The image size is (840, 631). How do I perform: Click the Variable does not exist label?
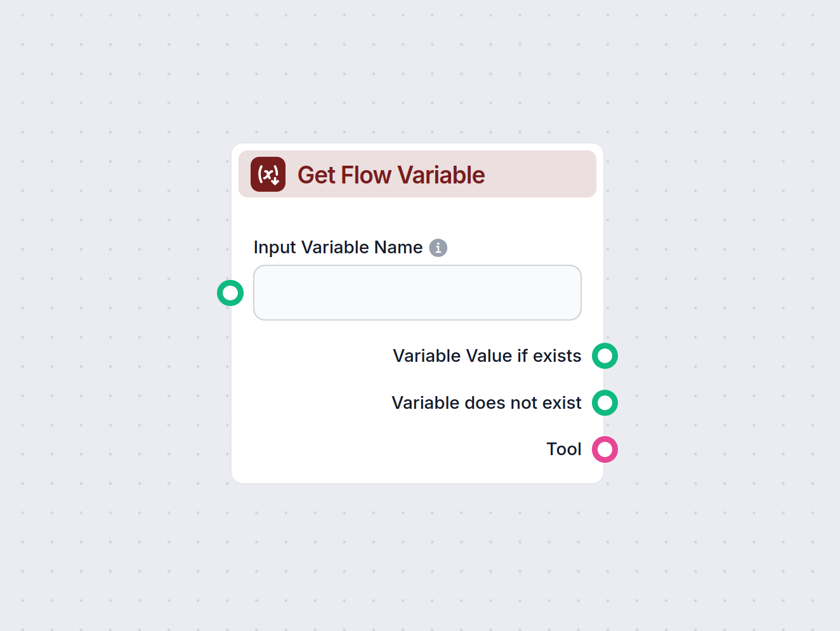486,403
